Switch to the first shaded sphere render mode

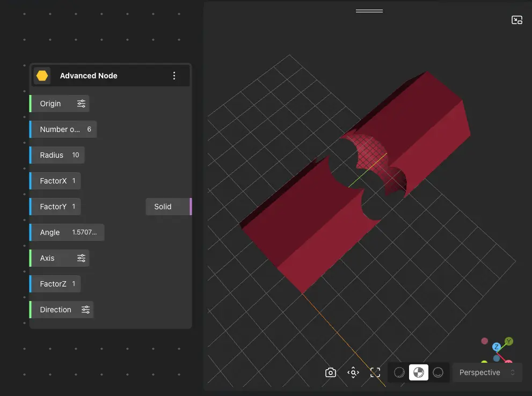(399, 372)
